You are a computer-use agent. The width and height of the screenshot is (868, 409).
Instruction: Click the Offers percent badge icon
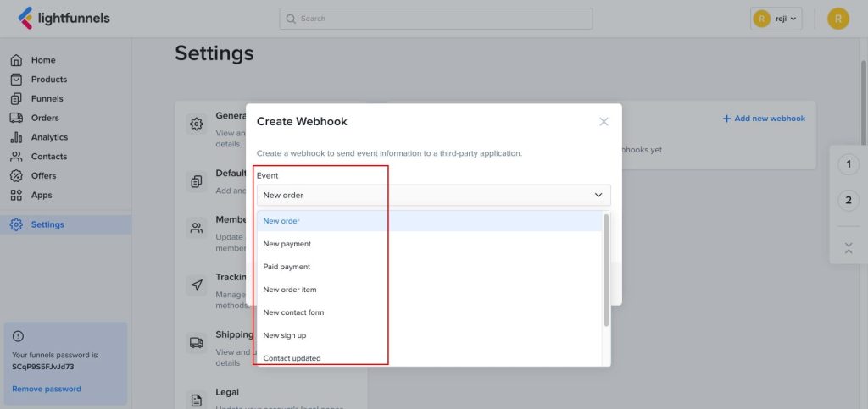coord(17,176)
